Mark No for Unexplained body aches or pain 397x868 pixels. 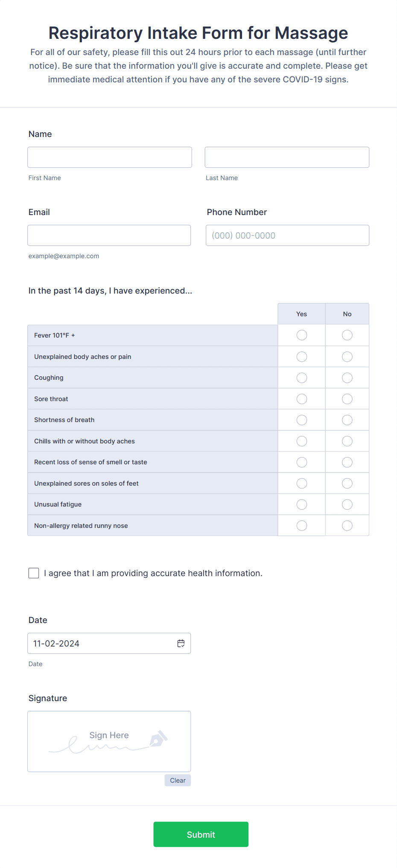[x=347, y=357]
